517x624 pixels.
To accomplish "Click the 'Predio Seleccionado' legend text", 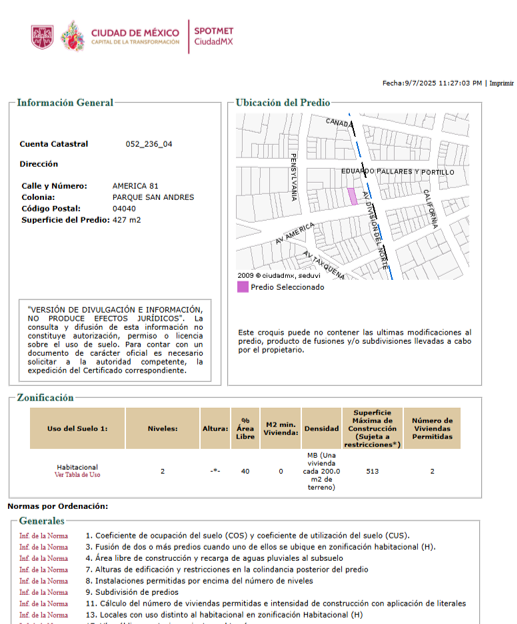I will tap(287, 287).
